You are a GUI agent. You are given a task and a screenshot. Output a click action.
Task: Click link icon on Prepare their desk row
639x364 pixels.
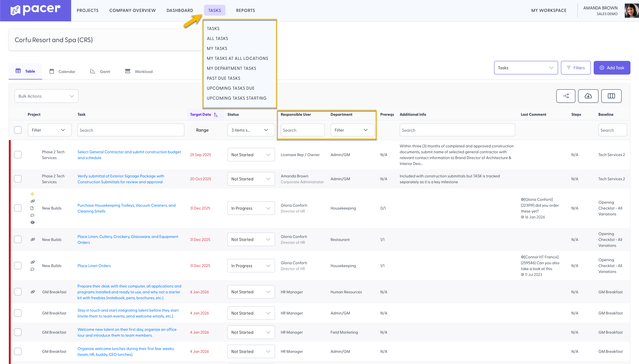pyautogui.click(x=33, y=292)
